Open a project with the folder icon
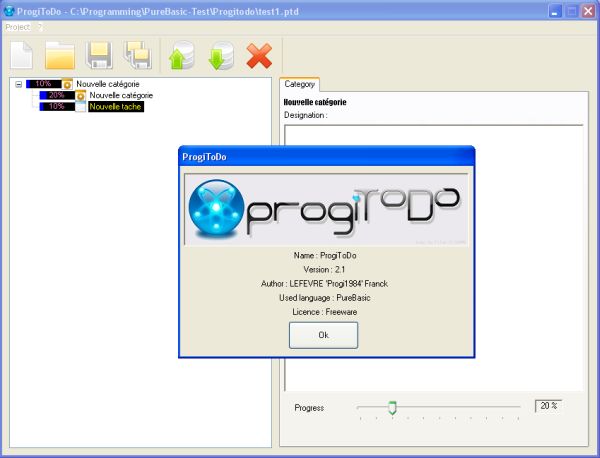Screen dimensions: 600x458 pos(60,55)
